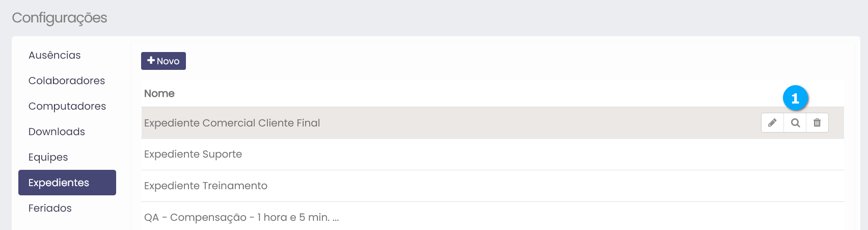Delete Expediente Comercial Cliente Final via trash icon
Viewport: 868px width, 230px height.
(x=817, y=123)
